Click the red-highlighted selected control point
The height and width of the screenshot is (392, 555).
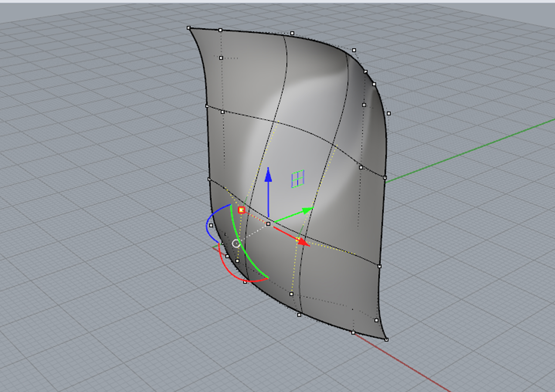[x=241, y=210]
